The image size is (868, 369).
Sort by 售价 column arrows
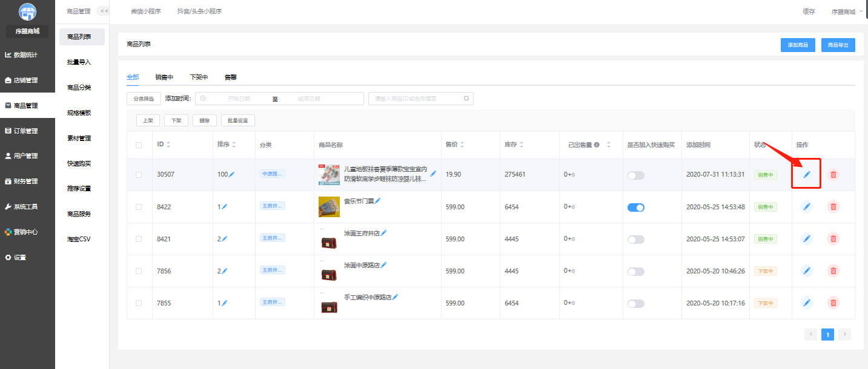(462, 145)
